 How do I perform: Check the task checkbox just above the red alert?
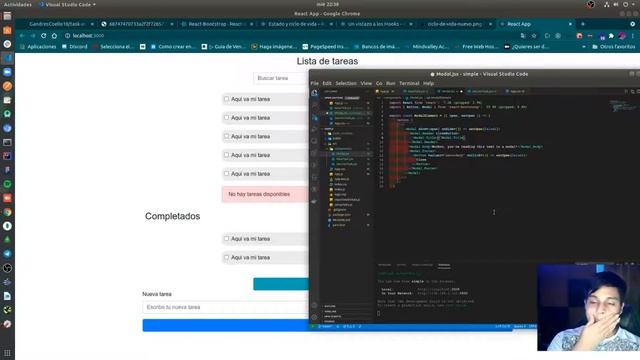tap(227, 173)
